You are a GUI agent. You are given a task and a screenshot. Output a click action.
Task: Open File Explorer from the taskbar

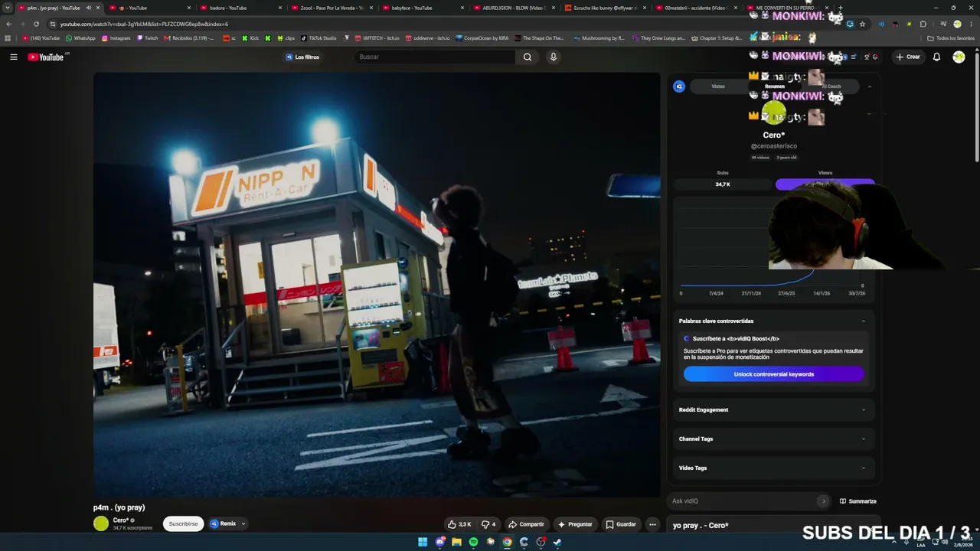(456, 542)
